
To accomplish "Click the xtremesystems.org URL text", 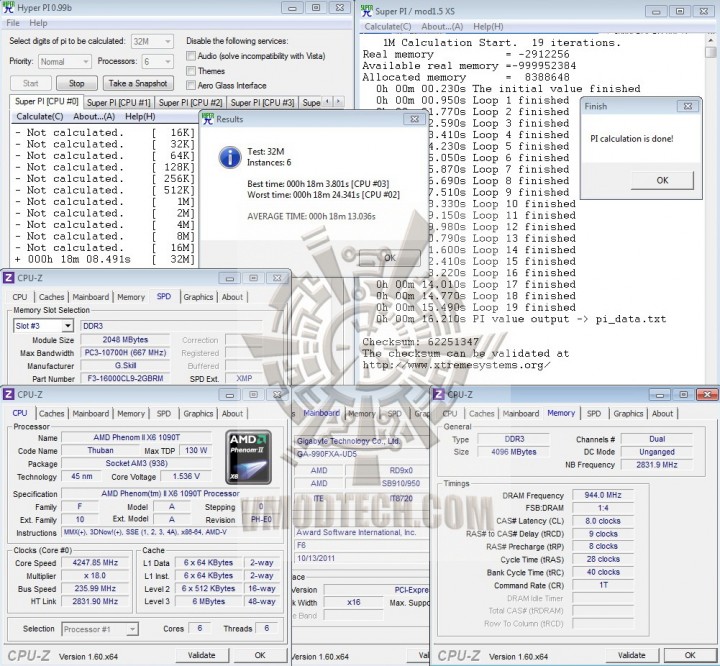I will click(456, 365).
